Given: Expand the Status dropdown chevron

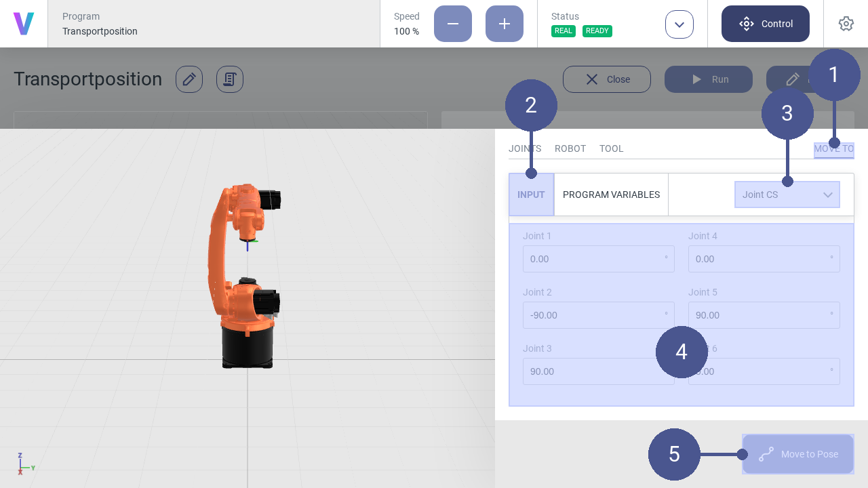Looking at the screenshot, I should [679, 24].
